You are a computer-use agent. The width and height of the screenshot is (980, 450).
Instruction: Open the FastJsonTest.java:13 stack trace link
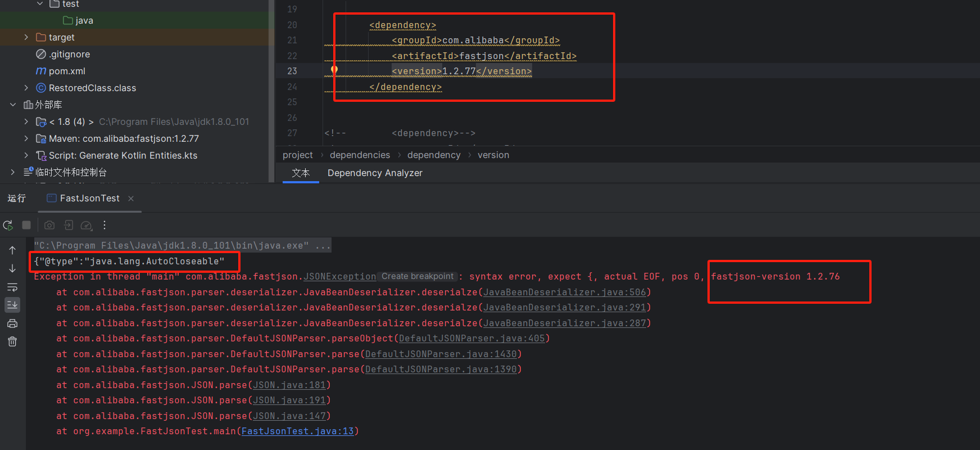298,431
